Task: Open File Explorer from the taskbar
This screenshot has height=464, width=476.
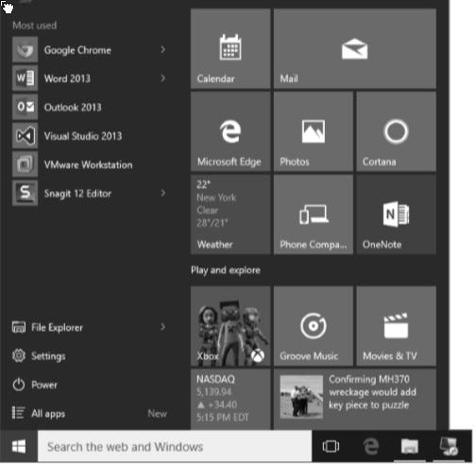Action: tap(409, 447)
